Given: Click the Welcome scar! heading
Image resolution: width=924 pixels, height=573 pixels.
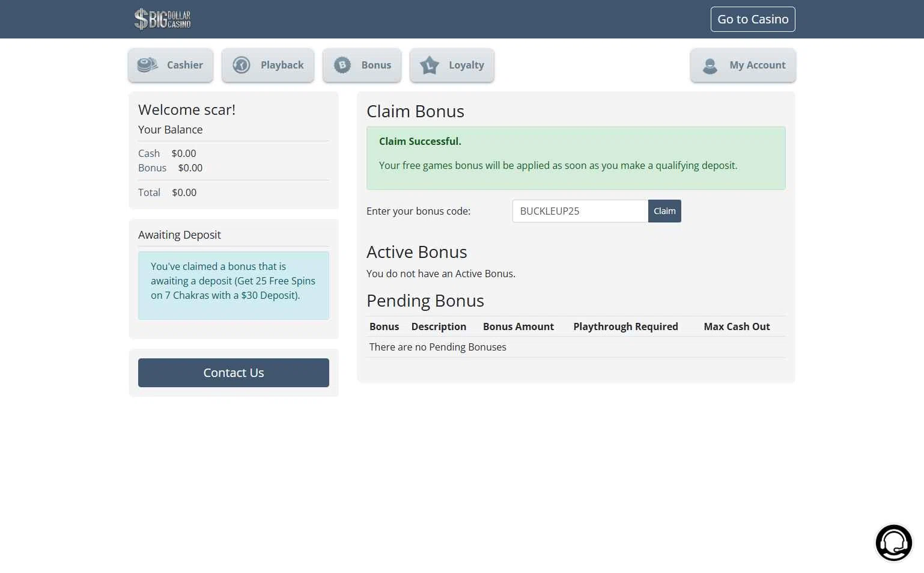Looking at the screenshot, I should 187,109.
